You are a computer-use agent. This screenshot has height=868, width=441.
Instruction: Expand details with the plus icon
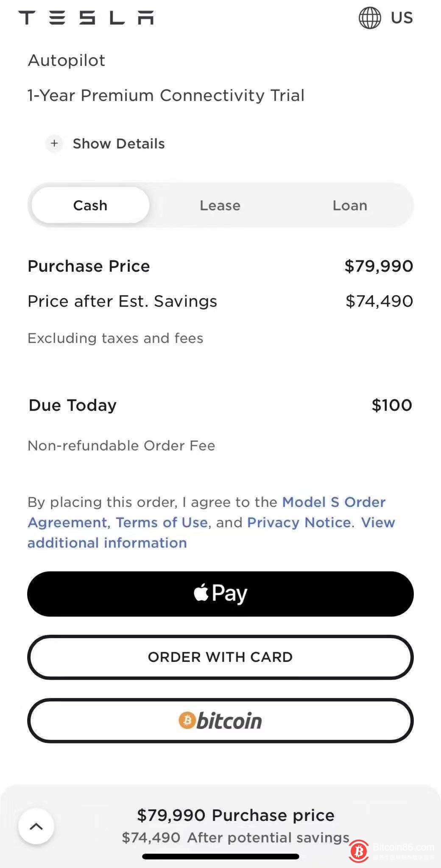point(54,143)
